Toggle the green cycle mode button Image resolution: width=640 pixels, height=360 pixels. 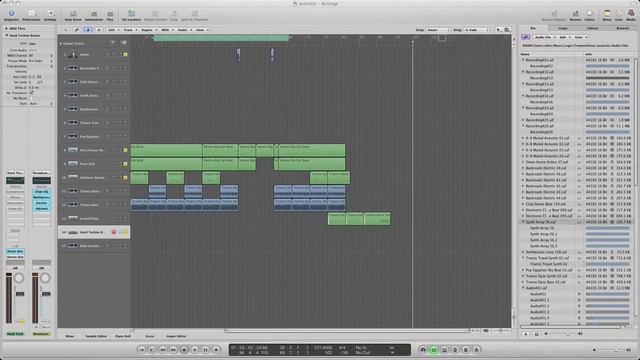[434, 350]
